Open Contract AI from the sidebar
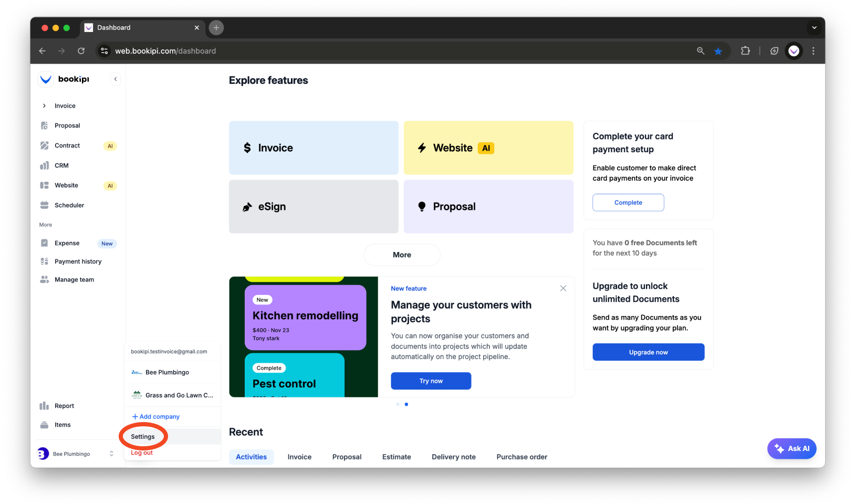This screenshot has width=856, height=504. pos(67,145)
